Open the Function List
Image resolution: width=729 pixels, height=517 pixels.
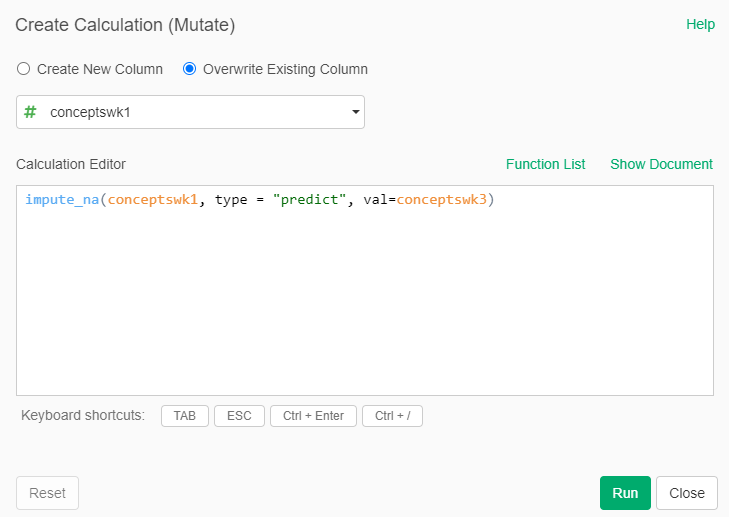[545, 164]
